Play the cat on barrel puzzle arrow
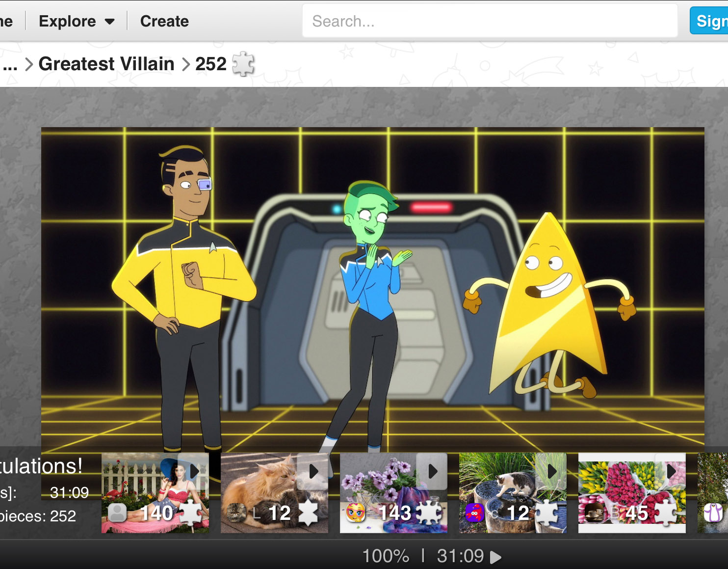 [551, 471]
